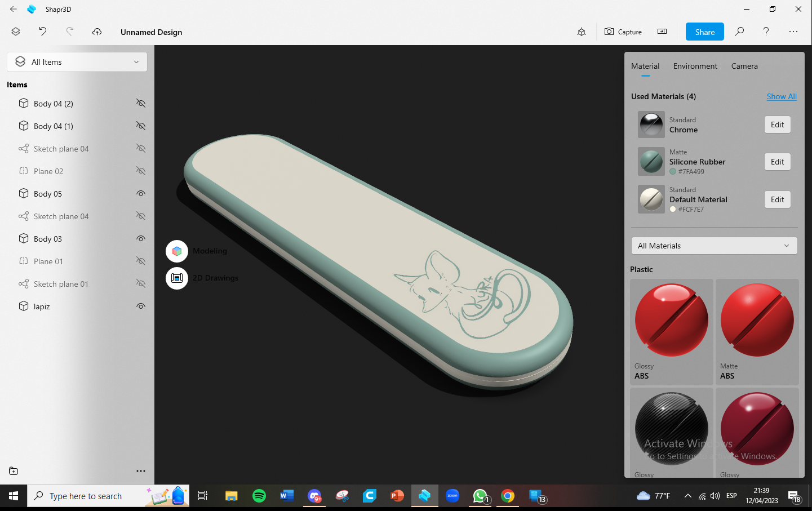This screenshot has height=511, width=812.
Task: Open the Windows notification center
Action: pos(795,496)
